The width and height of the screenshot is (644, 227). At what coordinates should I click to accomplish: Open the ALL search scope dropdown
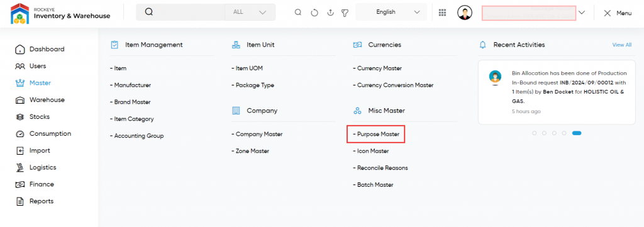[250, 13]
